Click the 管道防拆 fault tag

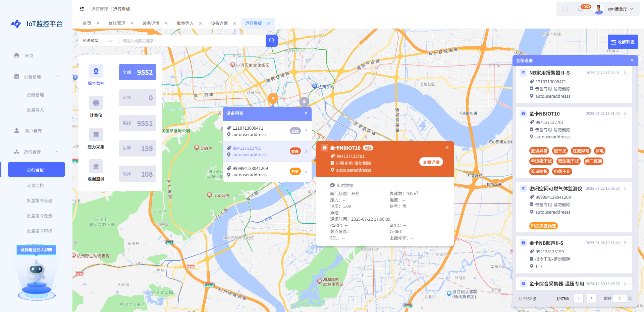(x=539, y=171)
